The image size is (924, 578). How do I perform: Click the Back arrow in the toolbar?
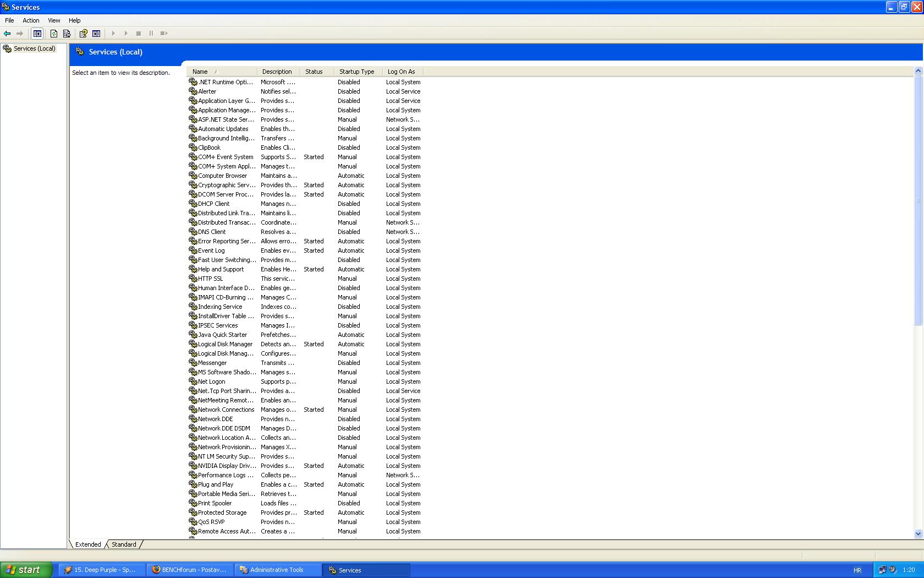point(7,34)
